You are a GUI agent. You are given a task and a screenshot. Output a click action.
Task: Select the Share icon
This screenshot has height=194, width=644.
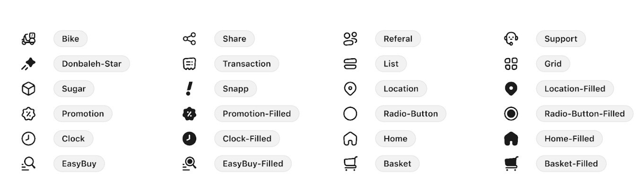[x=189, y=39]
